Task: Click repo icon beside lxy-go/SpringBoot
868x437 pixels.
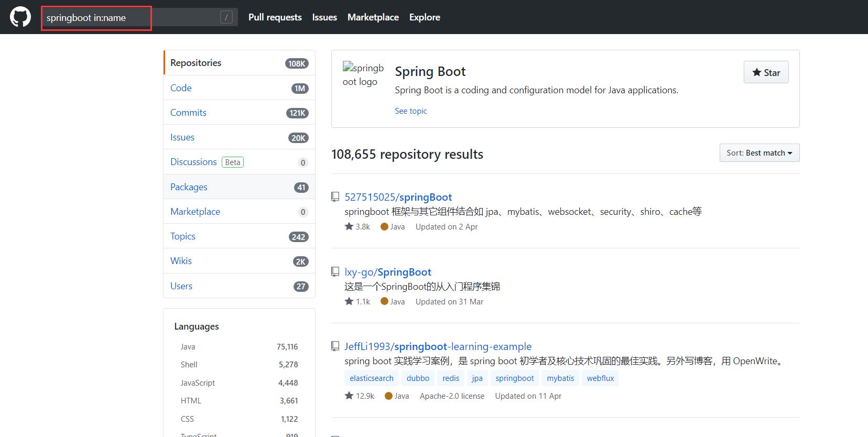Action: (335, 272)
